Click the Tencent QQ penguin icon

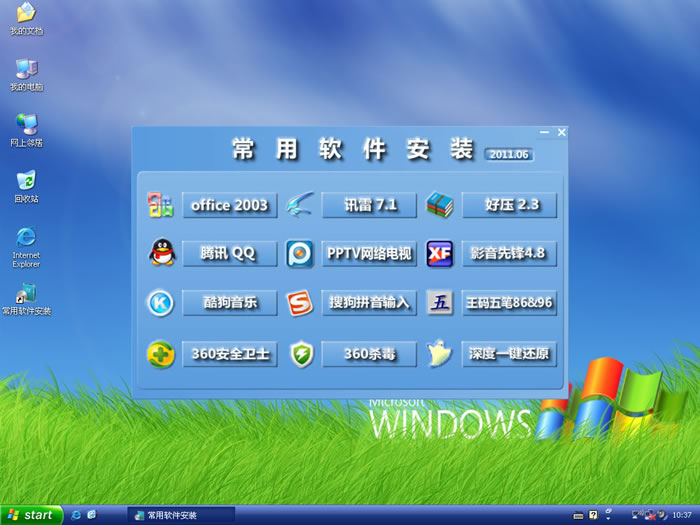click(162, 252)
